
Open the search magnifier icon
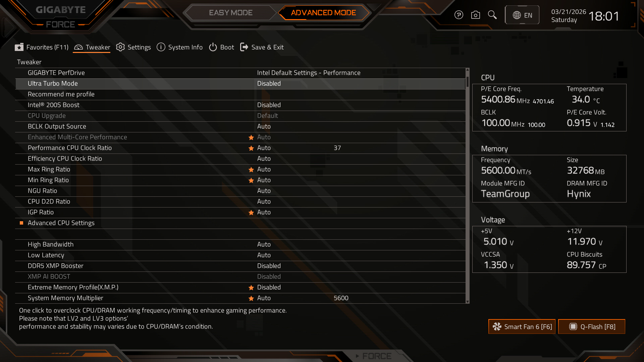492,15
